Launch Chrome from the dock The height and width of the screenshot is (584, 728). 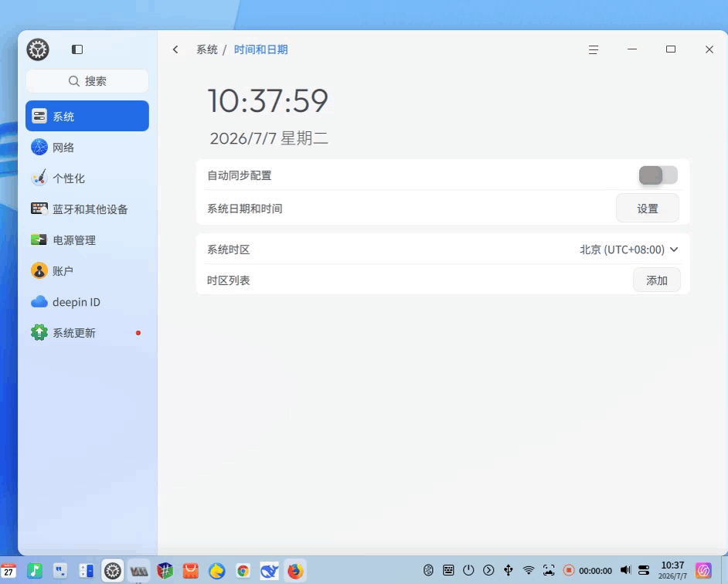(243, 571)
